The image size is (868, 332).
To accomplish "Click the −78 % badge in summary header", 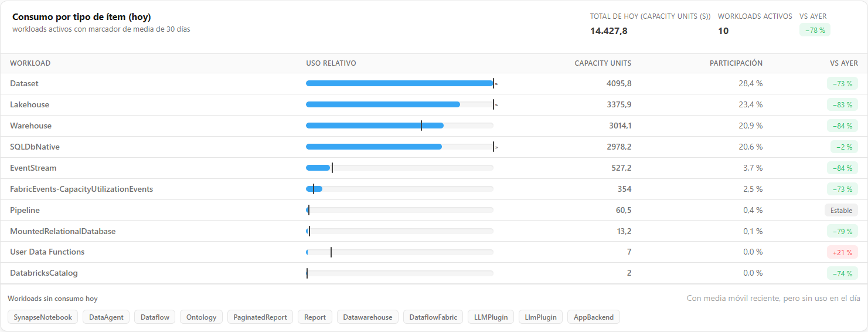I will [x=815, y=30].
